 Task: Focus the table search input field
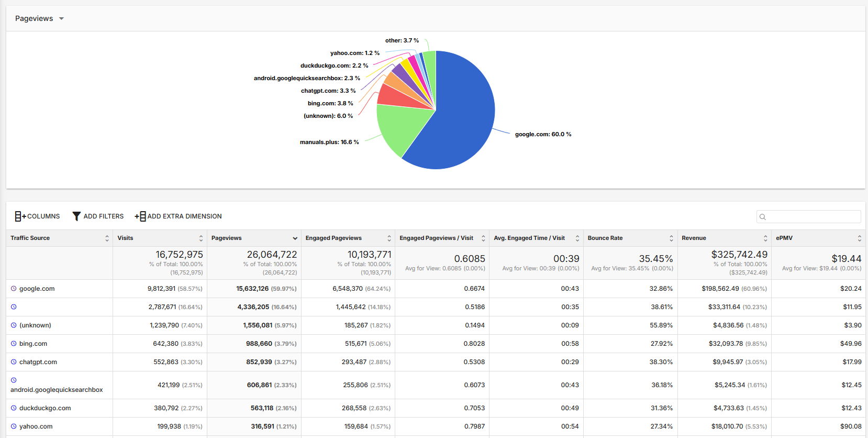[x=808, y=216]
